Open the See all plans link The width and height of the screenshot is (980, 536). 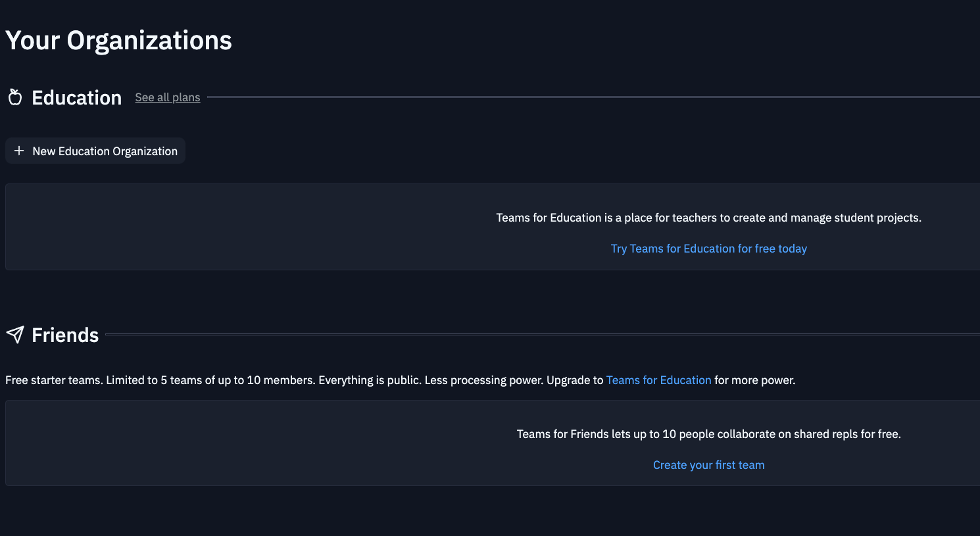(x=168, y=97)
